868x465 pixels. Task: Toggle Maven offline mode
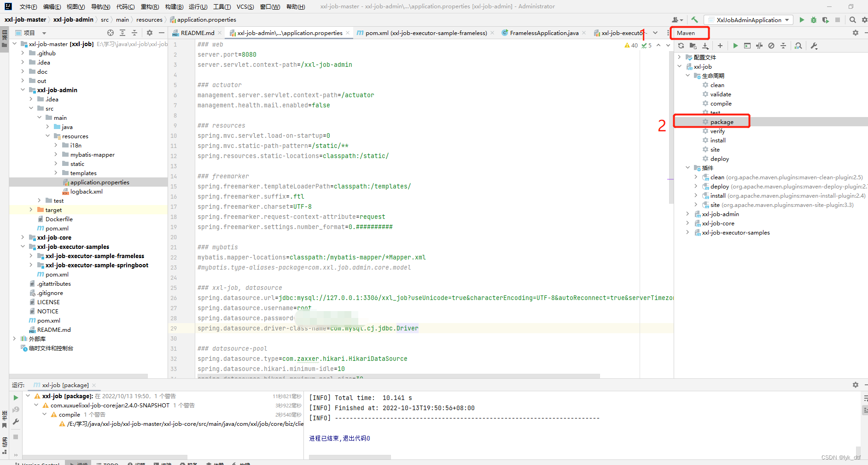759,46
